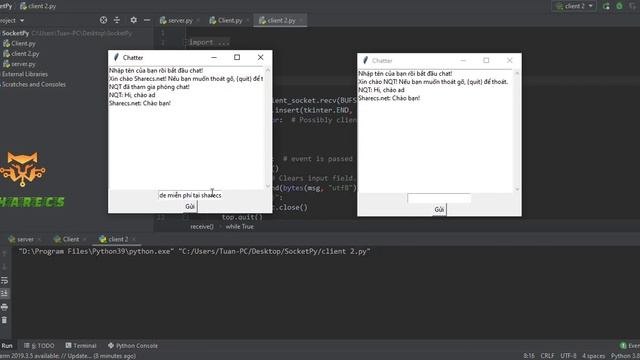
Task: Click the up arrow in Run toolbar
Action: point(4,254)
